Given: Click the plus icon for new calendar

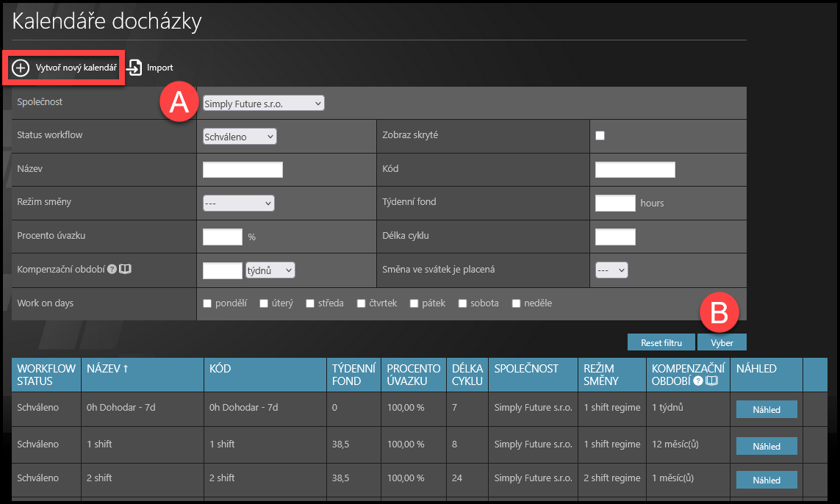Looking at the screenshot, I should click(21, 68).
